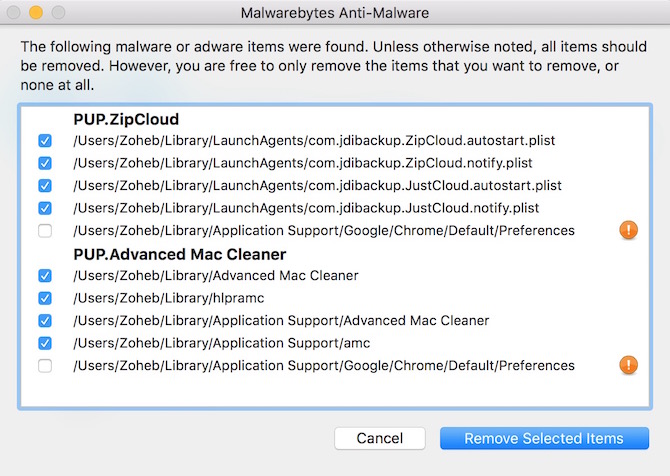The height and width of the screenshot is (476, 670).
Task: Check the ZipCloud Chrome Preferences checkbox
Action: [x=45, y=231]
